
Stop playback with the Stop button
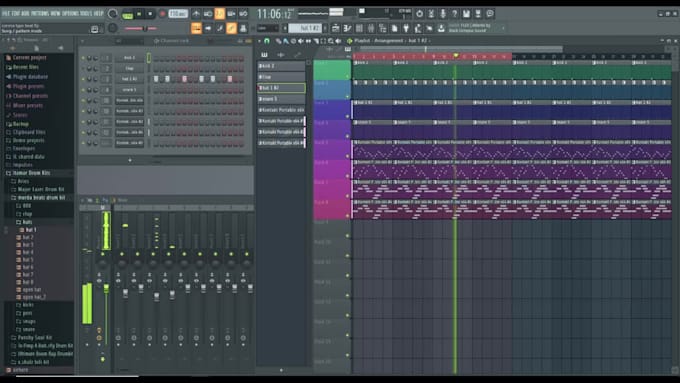click(x=150, y=14)
